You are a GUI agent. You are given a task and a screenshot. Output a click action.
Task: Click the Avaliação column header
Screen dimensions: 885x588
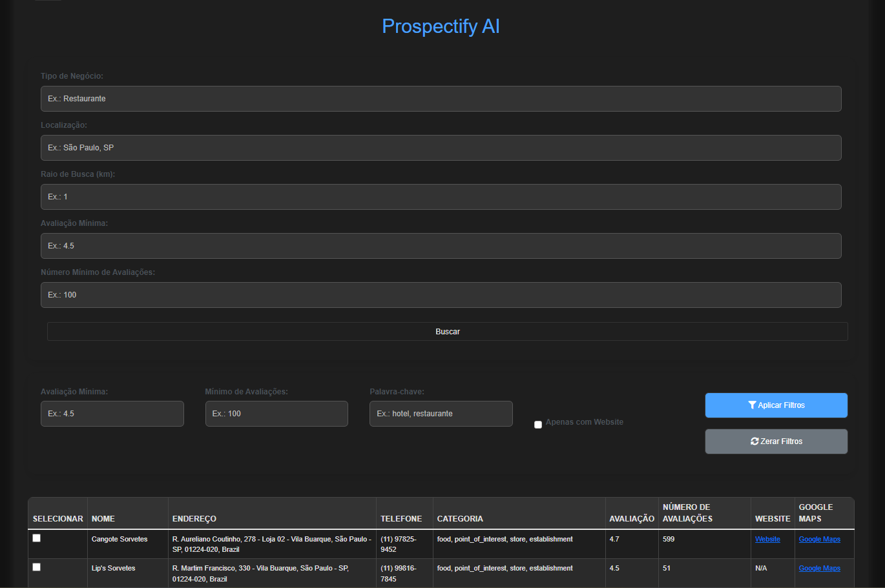(x=631, y=519)
